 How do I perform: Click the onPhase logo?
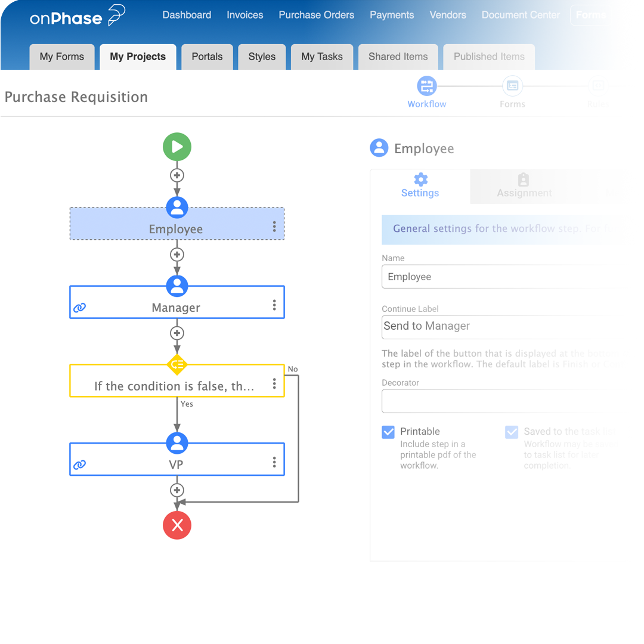click(78, 17)
